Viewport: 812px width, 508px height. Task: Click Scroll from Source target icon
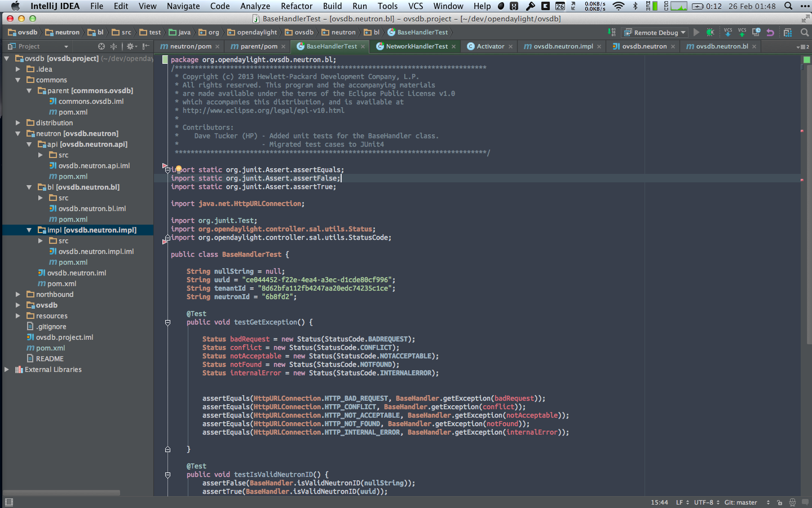pyautogui.click(x=101, y=46)
